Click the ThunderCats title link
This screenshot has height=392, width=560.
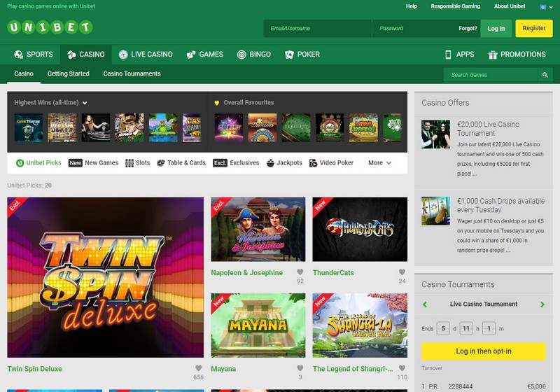point(334,273)
